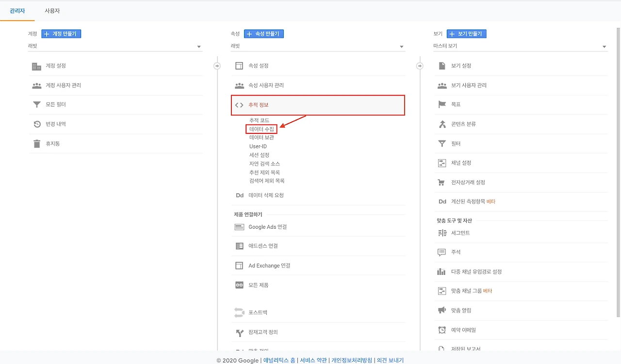Viewport: 621px width, 364px height.
Task: Open 데이터 삭제 요청 in the 속성 column
Action: point(318,195)
